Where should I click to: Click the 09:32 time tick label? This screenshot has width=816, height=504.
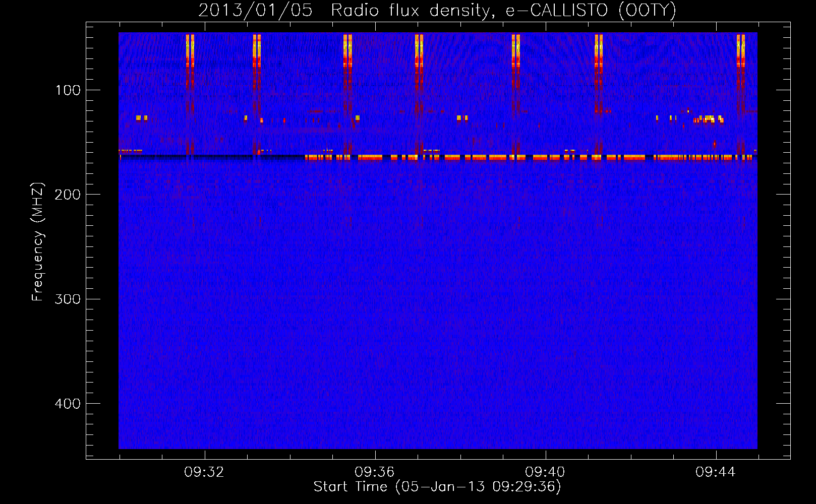pos(204,472)
